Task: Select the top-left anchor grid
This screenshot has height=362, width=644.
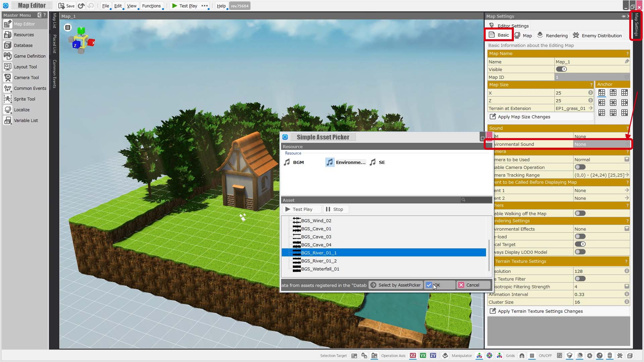Action: pos(602,93)
